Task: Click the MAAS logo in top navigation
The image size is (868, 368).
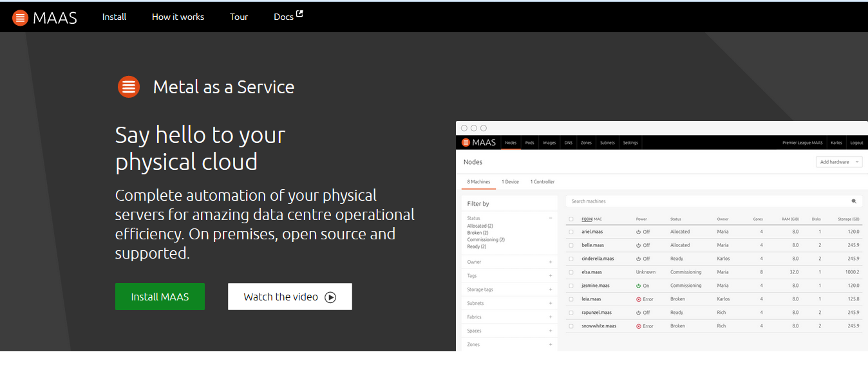Action: pyautogui.click(x=44, y=17)
